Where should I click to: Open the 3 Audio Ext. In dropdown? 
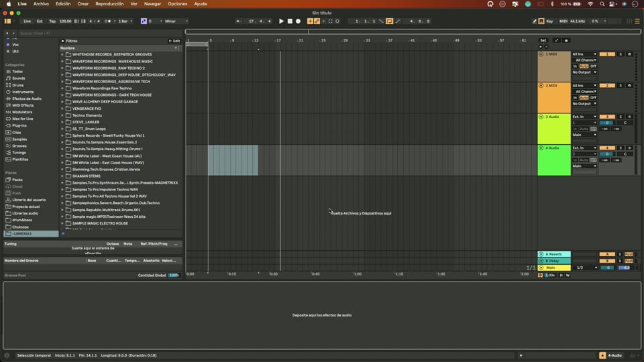[584, 117]
